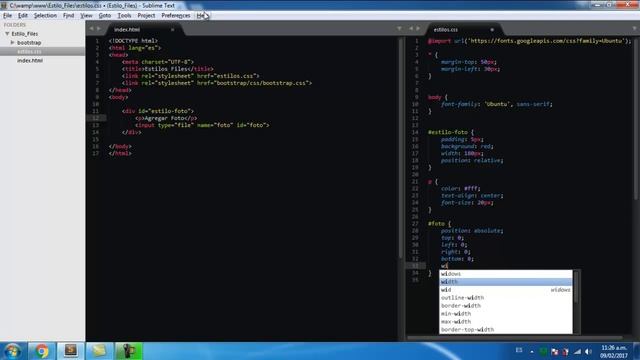Screen dimensions: 640x360
Task: Open the yellow folder taskbar icon
Action: click(99, 351)
